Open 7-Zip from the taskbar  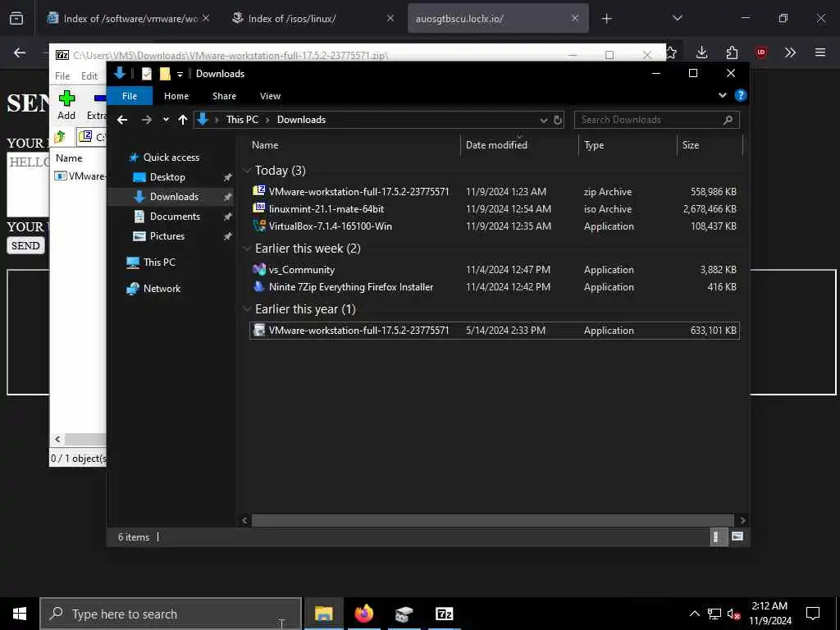tap(444, 614)
